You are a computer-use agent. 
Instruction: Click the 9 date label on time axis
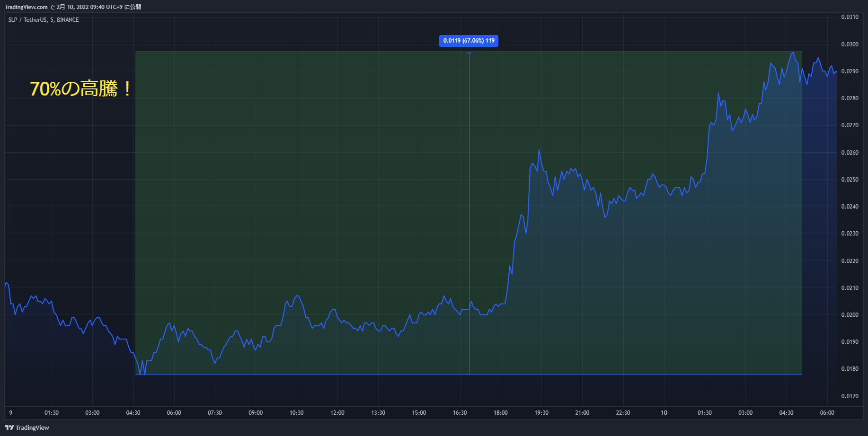click(x=11, y=413)
